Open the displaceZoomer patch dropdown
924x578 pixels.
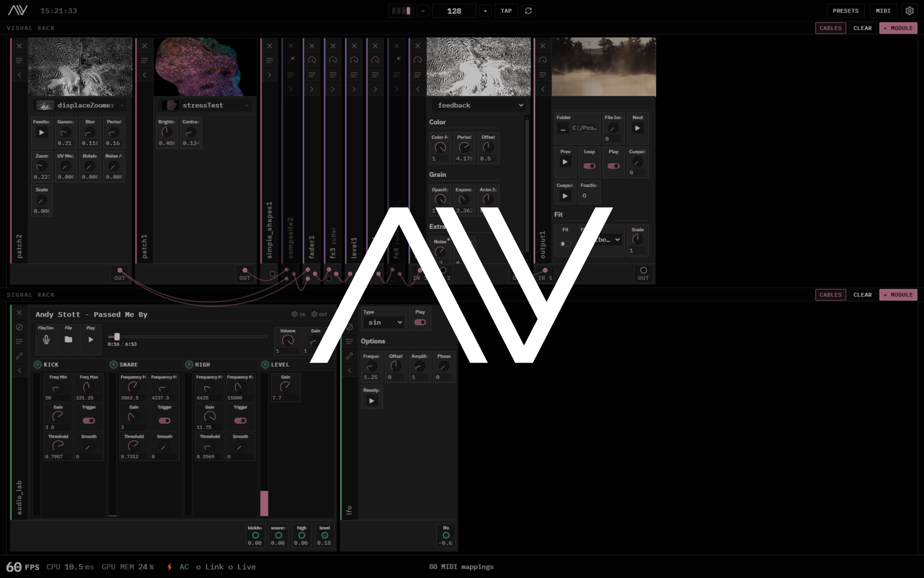(x=80, y=105)
